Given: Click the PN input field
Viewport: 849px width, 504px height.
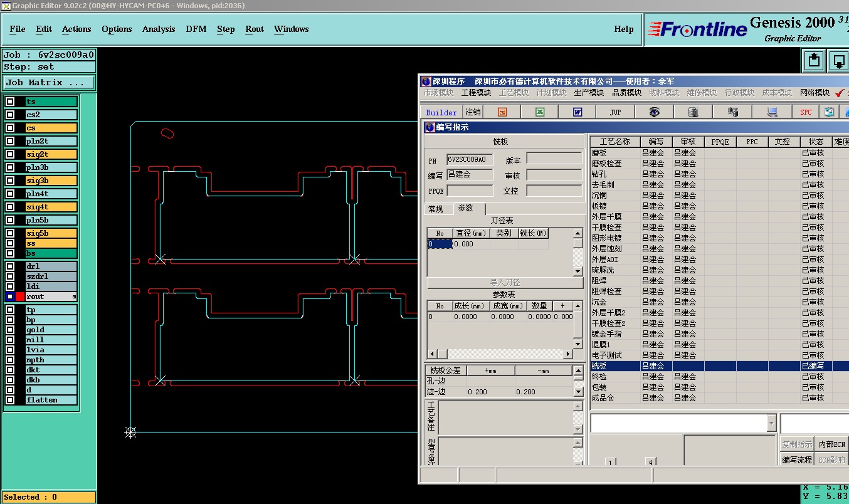Looking at the screenshot, I should 470,160.
